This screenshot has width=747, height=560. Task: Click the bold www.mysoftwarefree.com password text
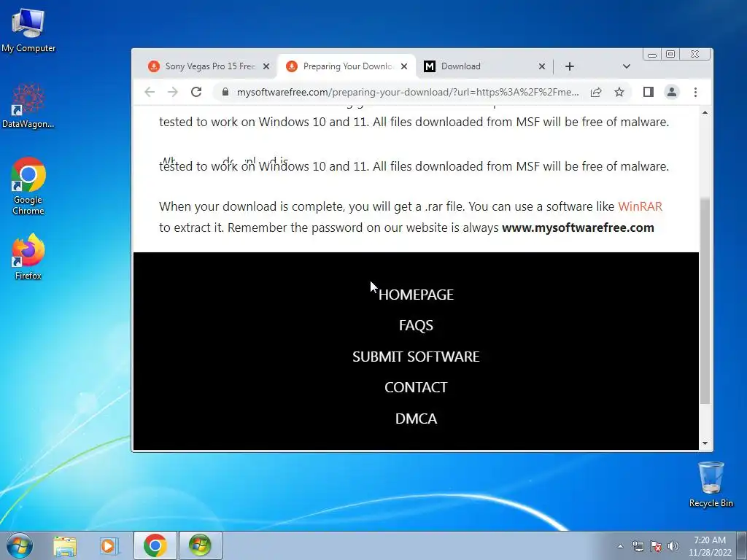578,227
